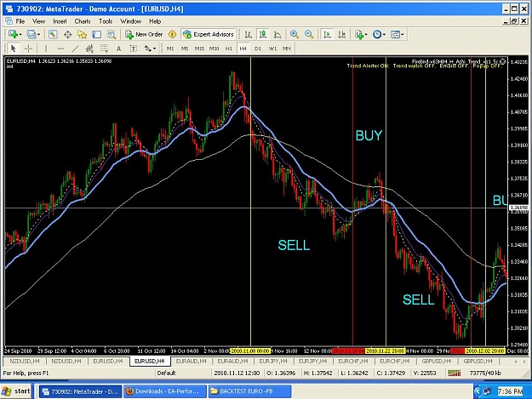Toggle the Terminal panel icon
This screenshot has height=399, width=532.
(x=97, y=34)
